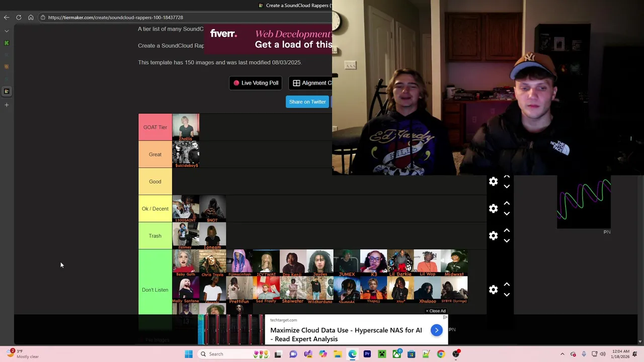Select the Baby Goth image
This screenshot has height=362, width=644.
click(186, 263)
